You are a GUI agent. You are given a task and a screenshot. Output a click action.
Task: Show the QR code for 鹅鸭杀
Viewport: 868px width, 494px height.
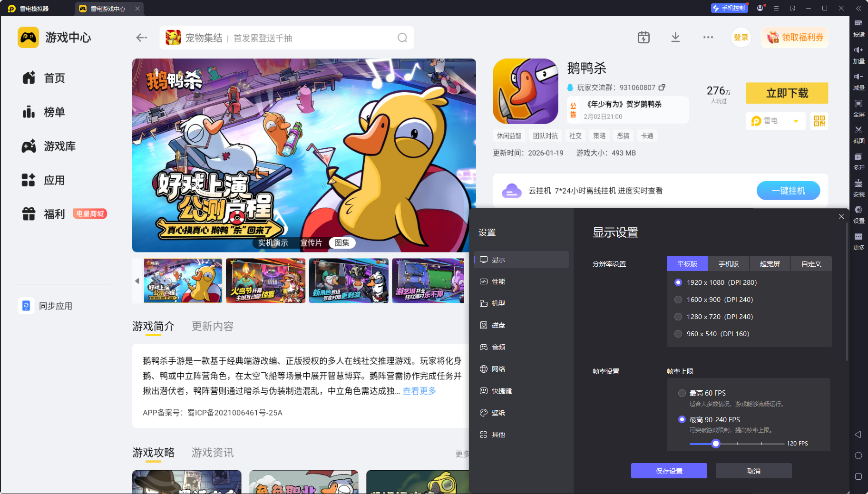[x=819, y=121]
